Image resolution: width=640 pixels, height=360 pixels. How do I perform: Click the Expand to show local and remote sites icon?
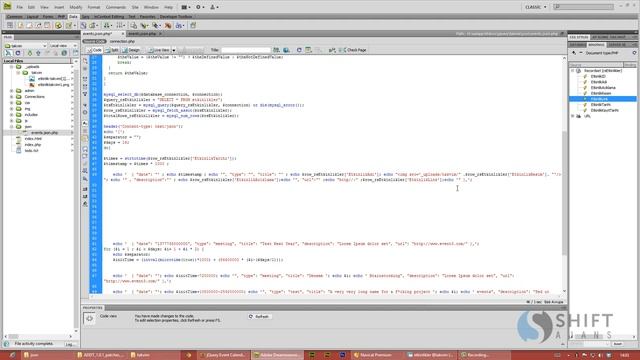click(x=75, y=53)
